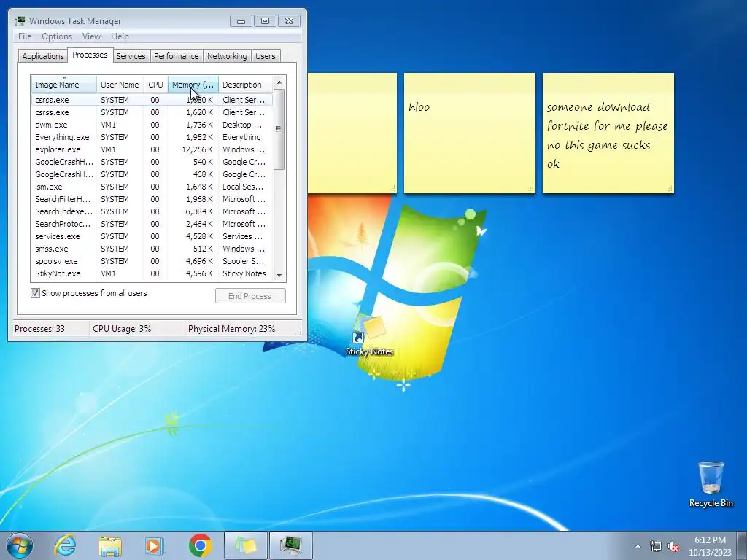Click the fortnite sticky note text

point(607,135)
